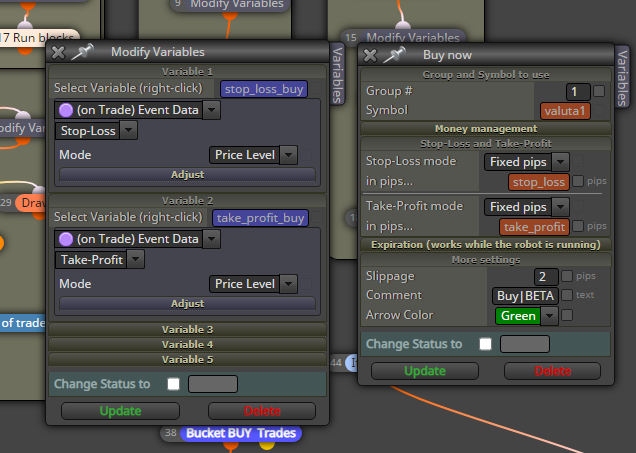Screen dimensions: 636x453
Task: Toggle pips checkbox beside take_profit
Action: [578, 226]
